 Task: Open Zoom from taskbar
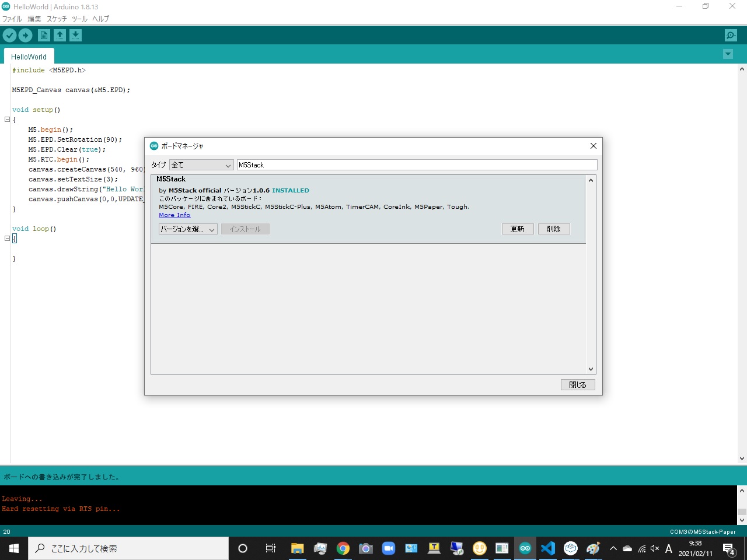click(x=389, y=548)
